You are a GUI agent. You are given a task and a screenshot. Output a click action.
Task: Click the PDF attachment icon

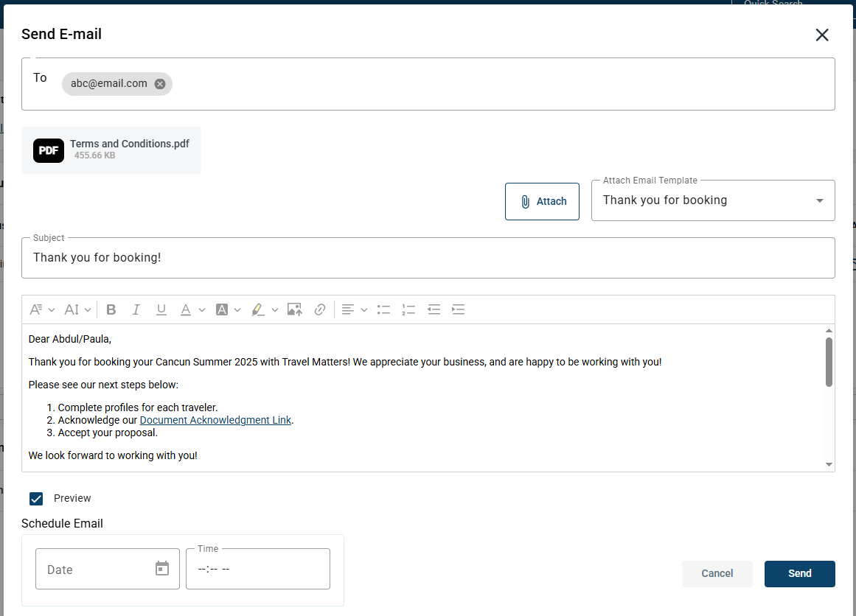click(x=49, y=150)
